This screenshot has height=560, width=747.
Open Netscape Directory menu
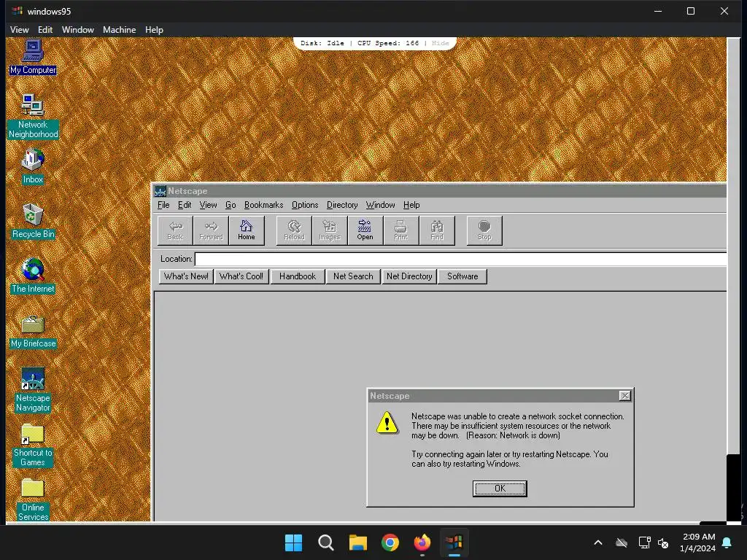click(342, 205)
